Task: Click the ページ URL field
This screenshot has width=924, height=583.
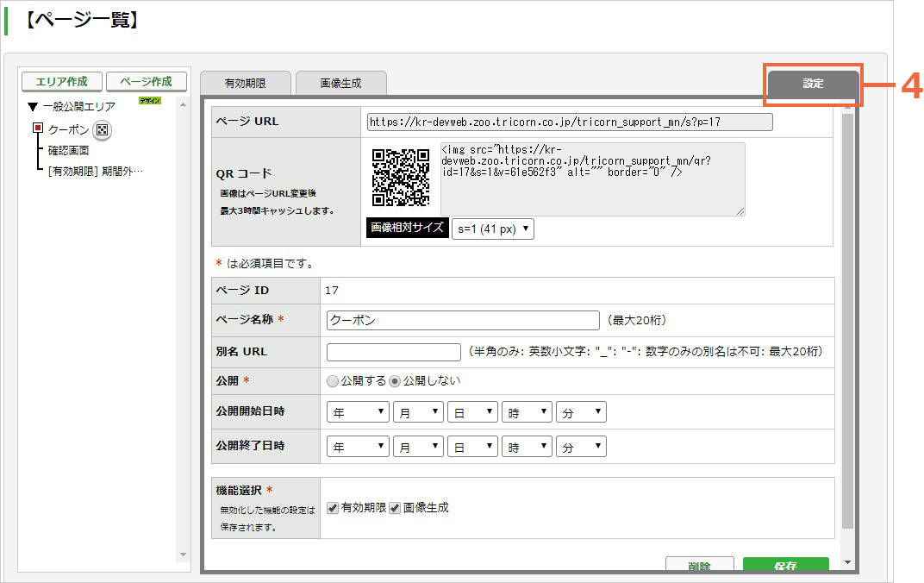Action: (x=570, y=122)
